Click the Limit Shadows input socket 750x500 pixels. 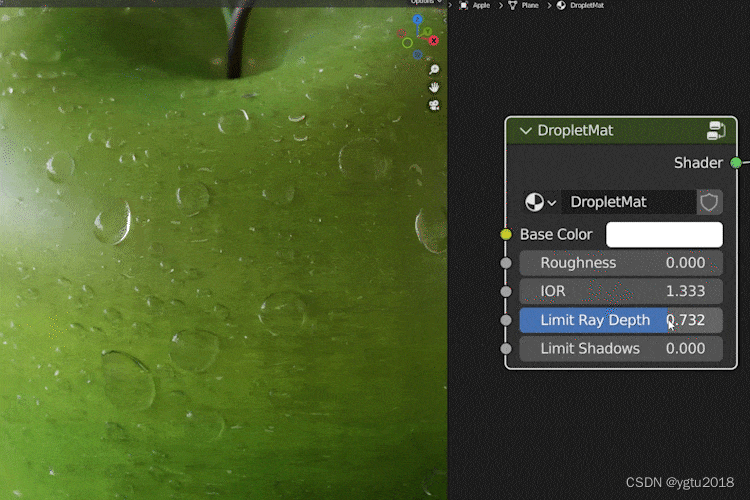coord(506,349)
